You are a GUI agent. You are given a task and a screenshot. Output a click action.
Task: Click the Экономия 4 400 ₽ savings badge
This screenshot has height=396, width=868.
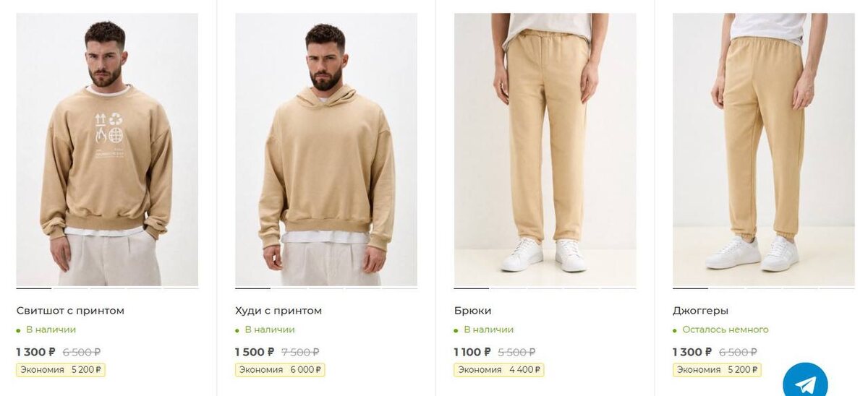(x=499, y=370)
